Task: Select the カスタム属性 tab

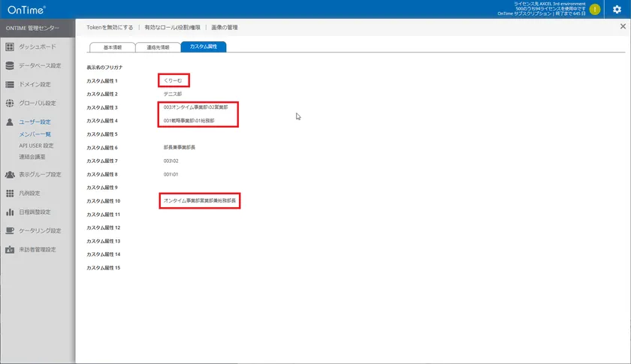Action: pos(204,47)
